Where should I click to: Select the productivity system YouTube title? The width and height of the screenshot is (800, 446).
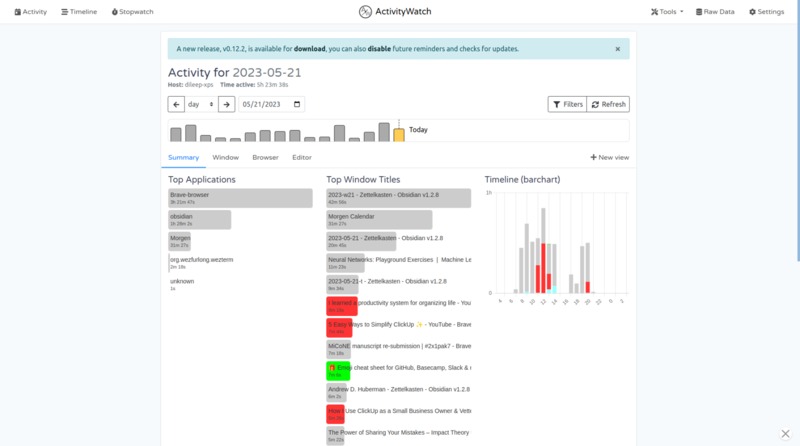pyautogui.click(x=398, y=306)
